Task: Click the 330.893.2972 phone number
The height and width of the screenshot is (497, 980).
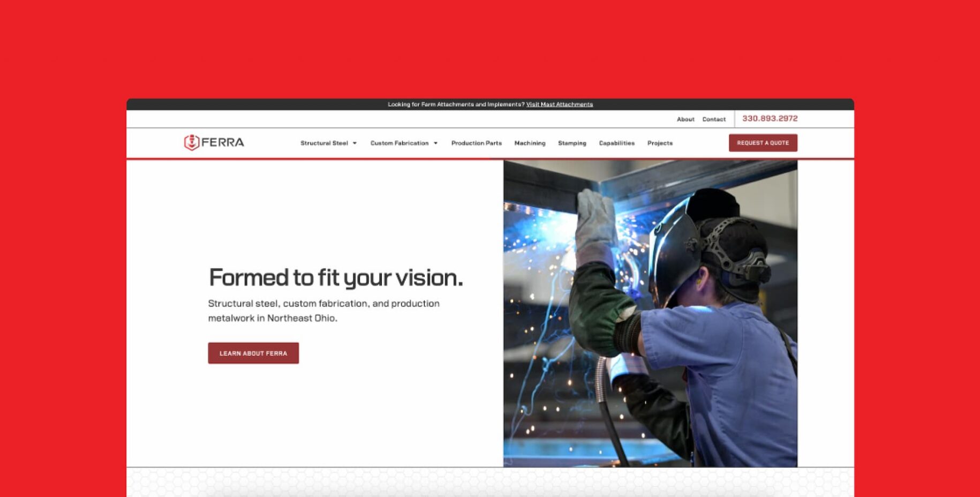Action: pyautogui.click(x=770, y=118)
